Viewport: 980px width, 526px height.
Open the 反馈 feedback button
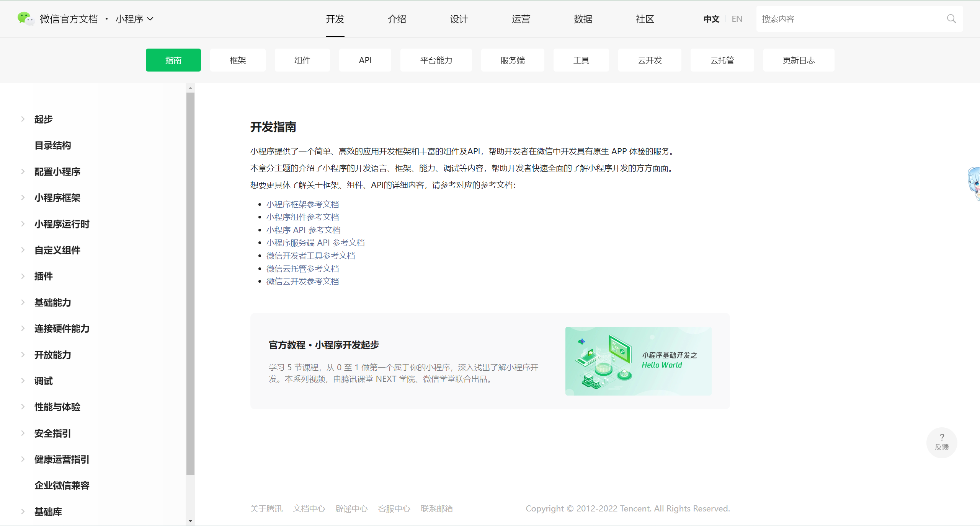tap(942, 443)
